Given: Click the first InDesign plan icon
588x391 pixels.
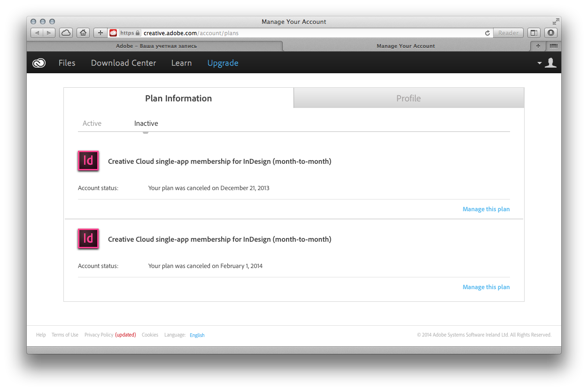Looking at the screenshot, I should (x=88, y=161).
